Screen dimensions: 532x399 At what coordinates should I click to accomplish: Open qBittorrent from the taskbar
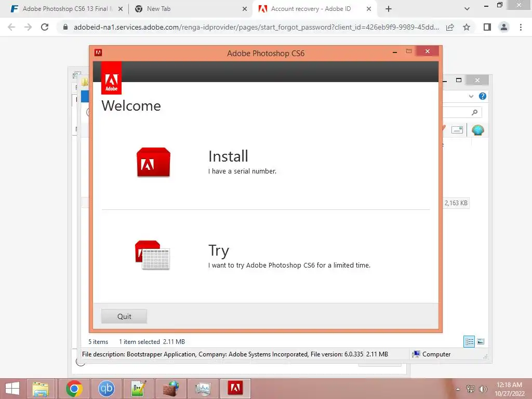tap(106, 389)
